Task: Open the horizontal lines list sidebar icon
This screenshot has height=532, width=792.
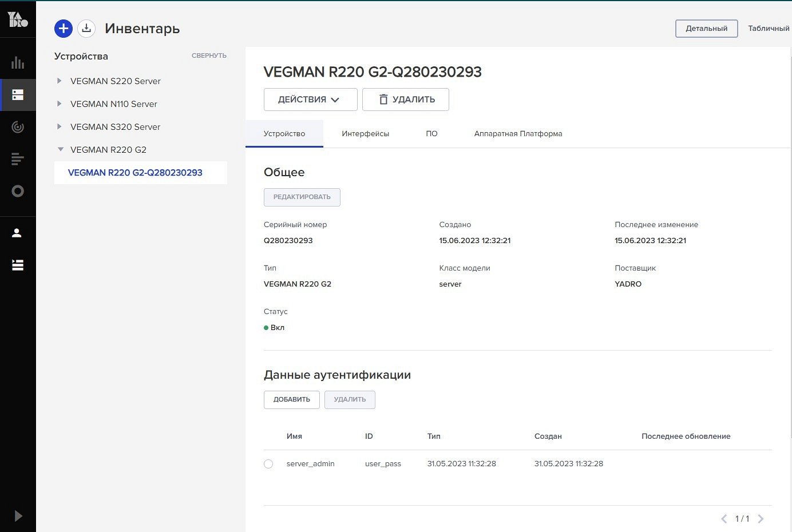Action: click(18, 159)
